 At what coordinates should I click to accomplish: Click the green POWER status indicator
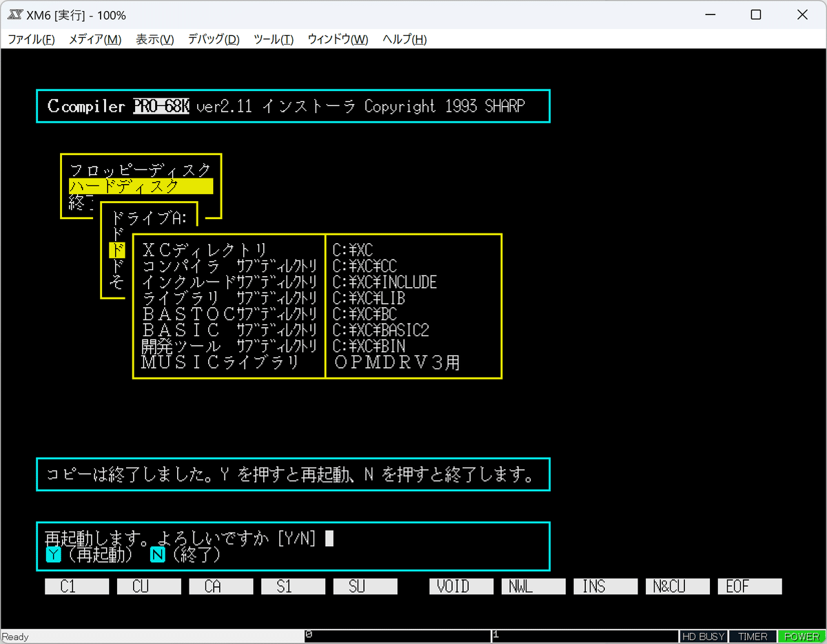point(801,636)
